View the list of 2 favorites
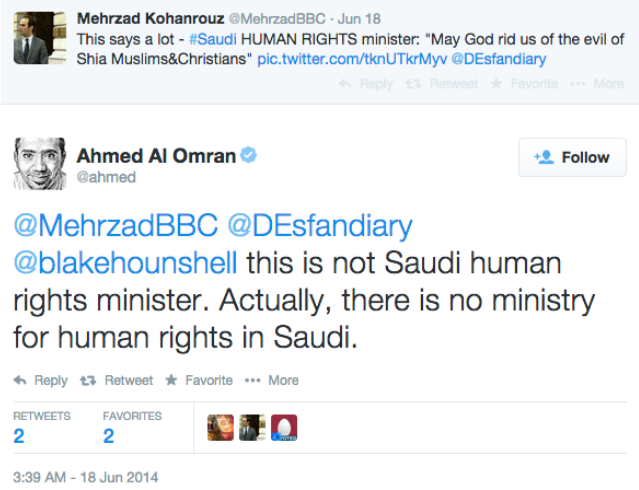Screen dimensions: 639x490 (x=108, y=436)
